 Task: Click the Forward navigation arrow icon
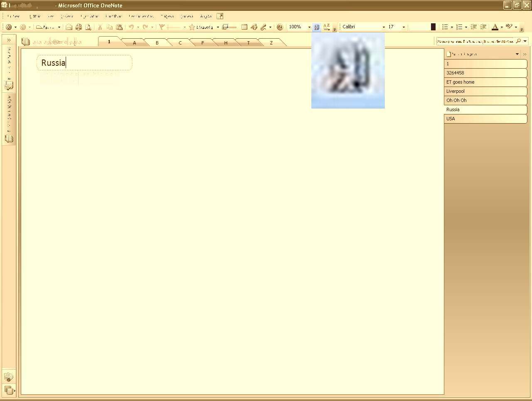tap(23, 27)
